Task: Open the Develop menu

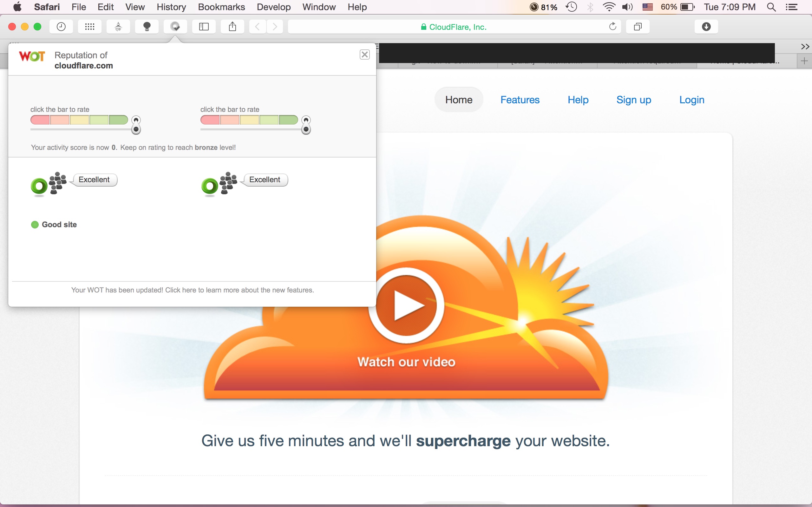Action: [273, 7]
